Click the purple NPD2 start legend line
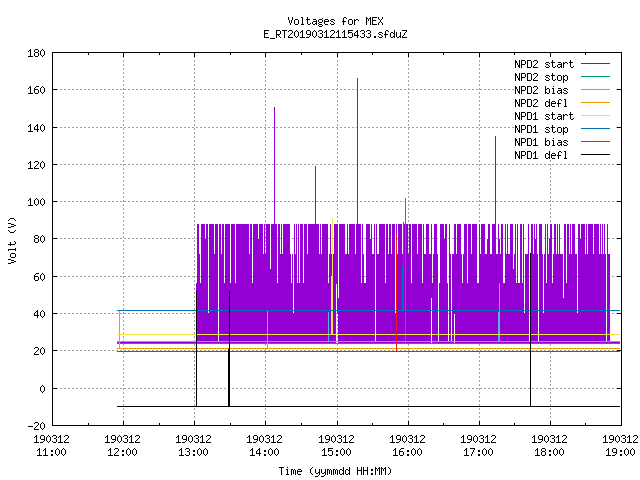Image resolution: width=640 pixels, height=480 pixels. [596, 64]
